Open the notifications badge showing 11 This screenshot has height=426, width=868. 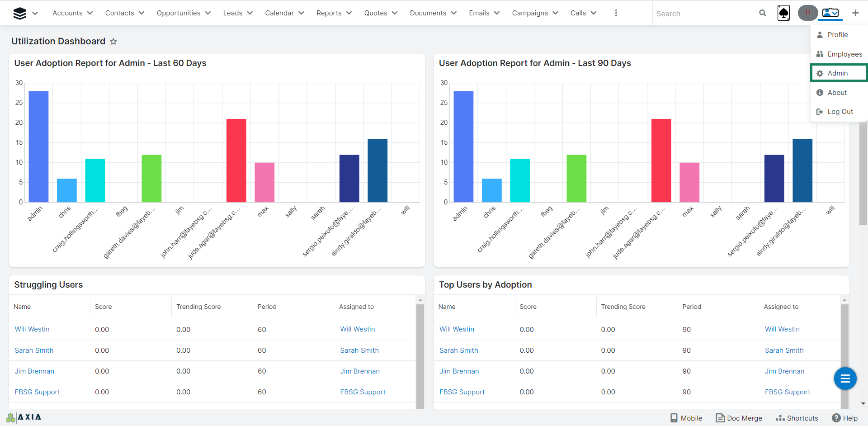pos(807,13)
